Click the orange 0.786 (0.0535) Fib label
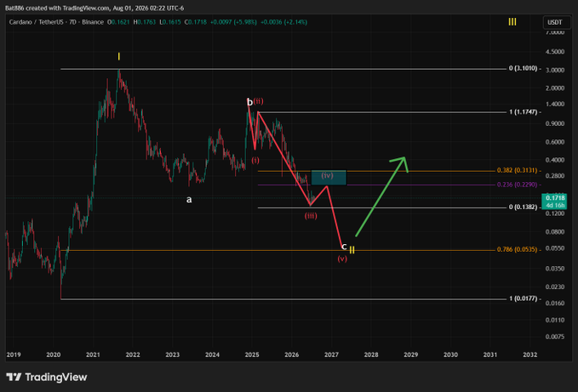The width and height of the screenshot is (578, 392). point(517,250)
